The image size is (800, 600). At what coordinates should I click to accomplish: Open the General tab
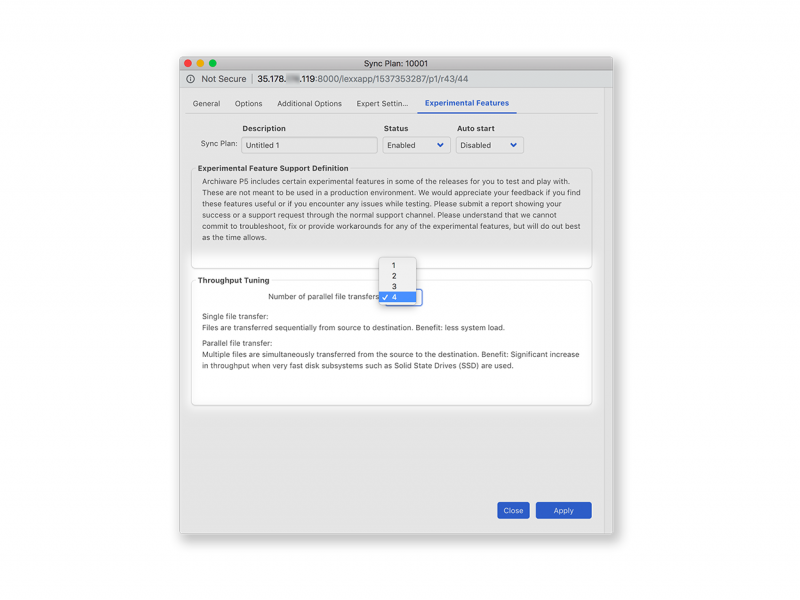206,104
